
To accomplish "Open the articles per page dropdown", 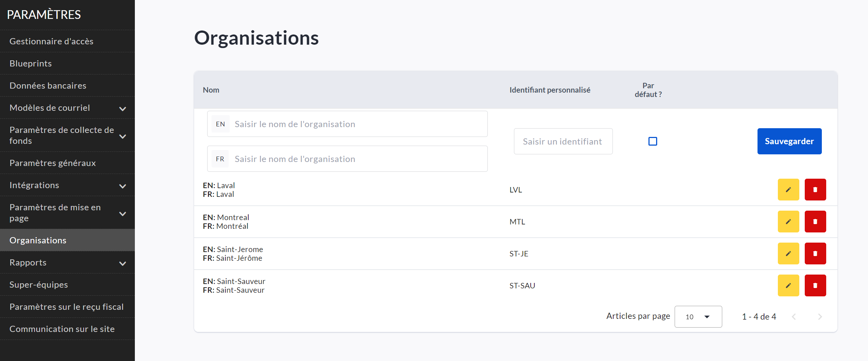I will [698, 317].
